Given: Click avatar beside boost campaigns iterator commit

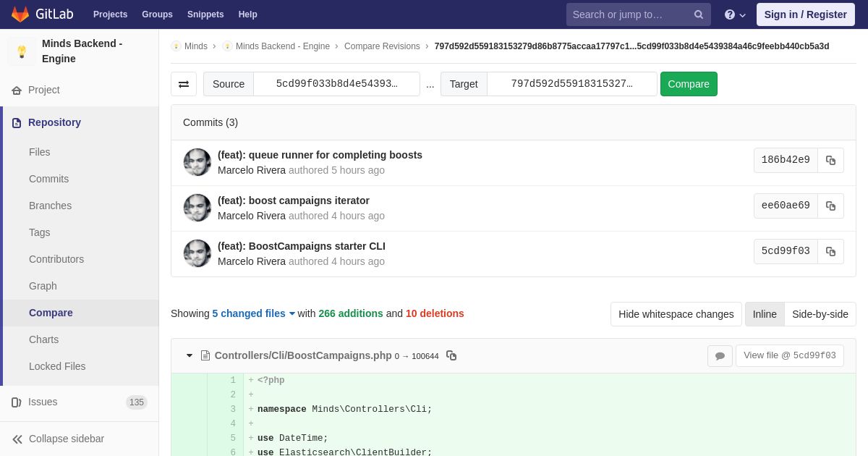Looking at the screenshot, I should (x=197, y=208).
